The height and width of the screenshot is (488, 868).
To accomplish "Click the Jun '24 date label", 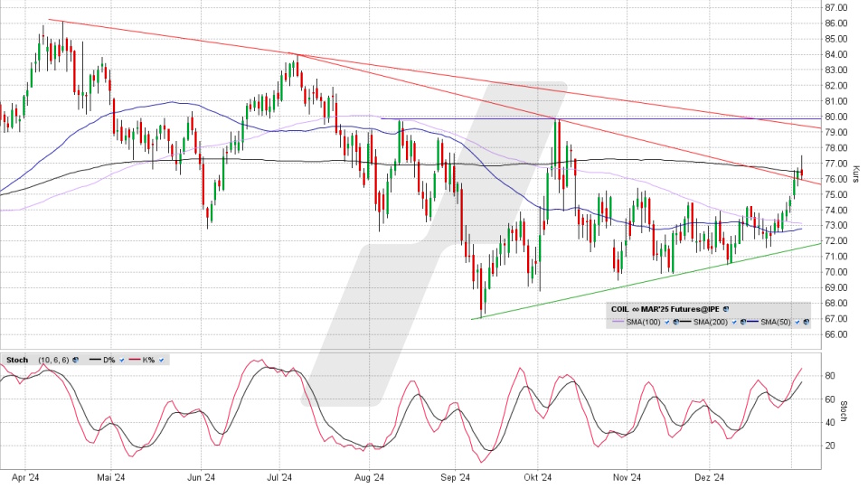I will (201, 477).
